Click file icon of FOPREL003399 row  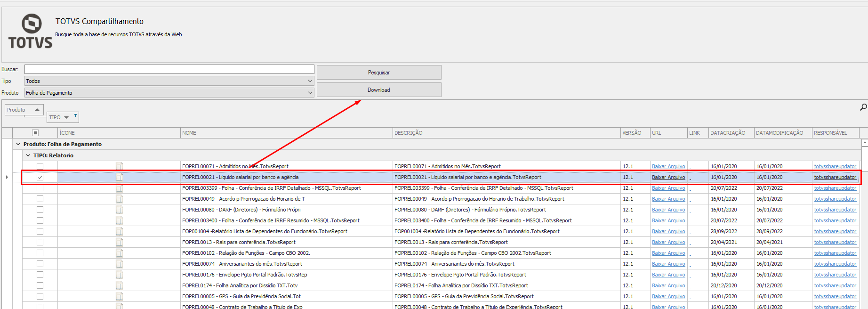click(120, 188)
